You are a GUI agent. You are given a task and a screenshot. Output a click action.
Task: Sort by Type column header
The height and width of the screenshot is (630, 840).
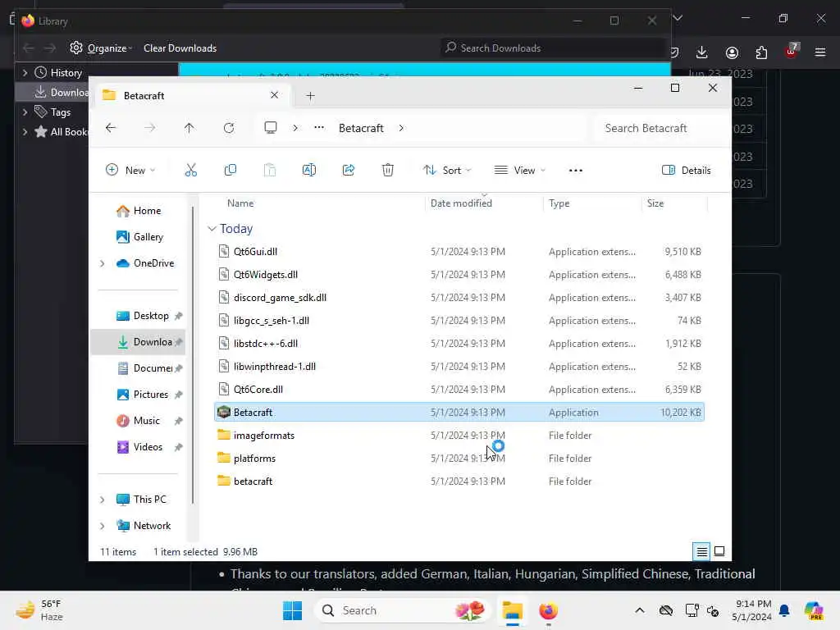(559, 203)
